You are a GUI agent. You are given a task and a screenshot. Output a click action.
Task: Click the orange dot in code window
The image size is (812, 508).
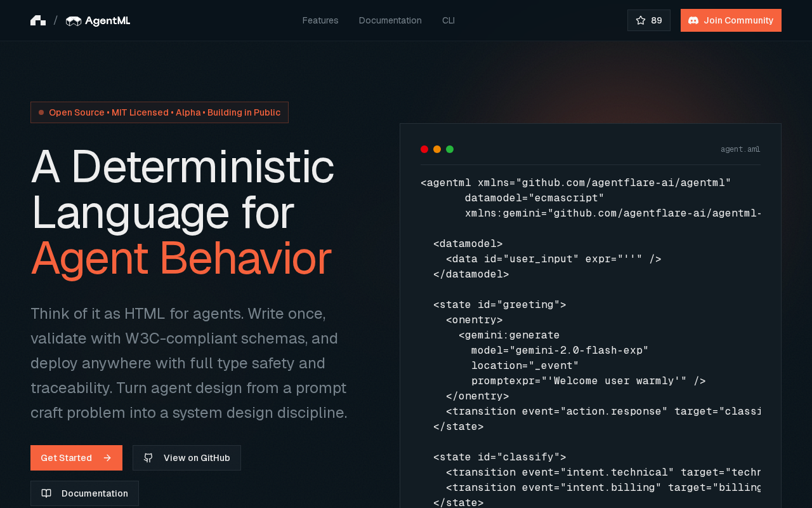tap(437, 149)
